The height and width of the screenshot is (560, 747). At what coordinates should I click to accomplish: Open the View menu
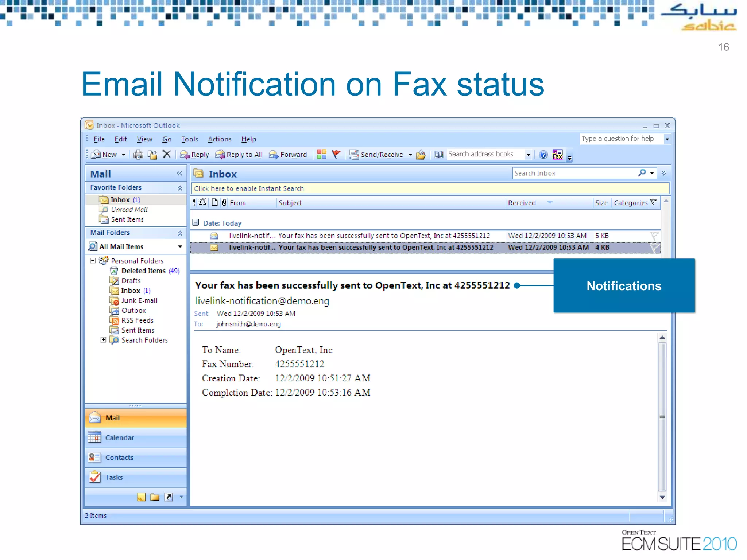[144, 139]
